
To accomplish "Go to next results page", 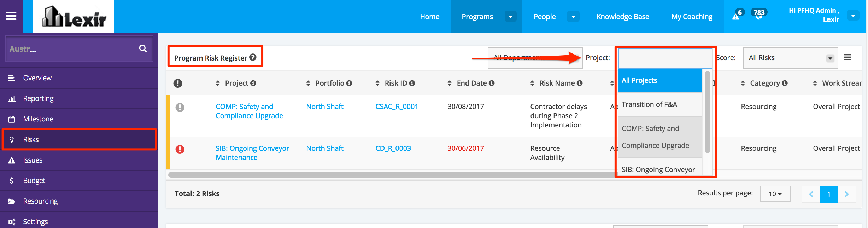I will pos(847,194).
